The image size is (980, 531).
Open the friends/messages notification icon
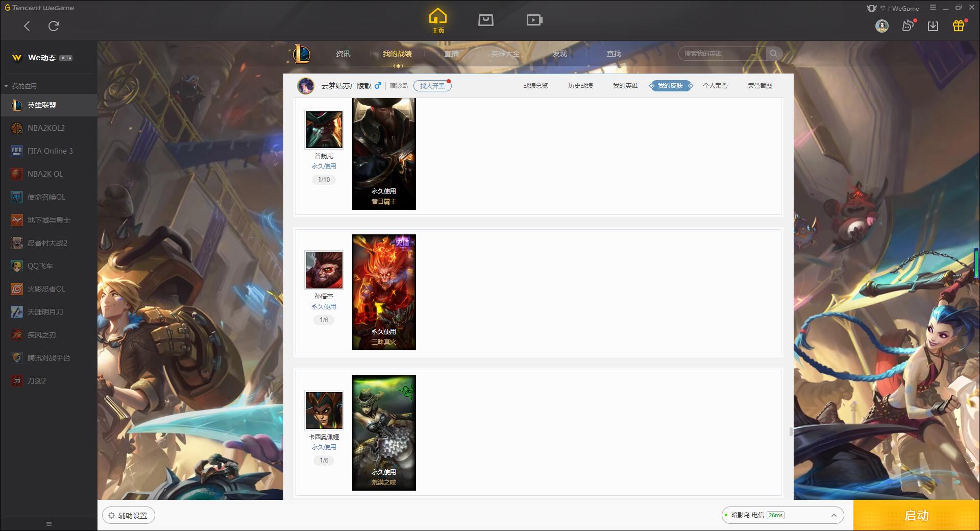(x=908, y=26)
